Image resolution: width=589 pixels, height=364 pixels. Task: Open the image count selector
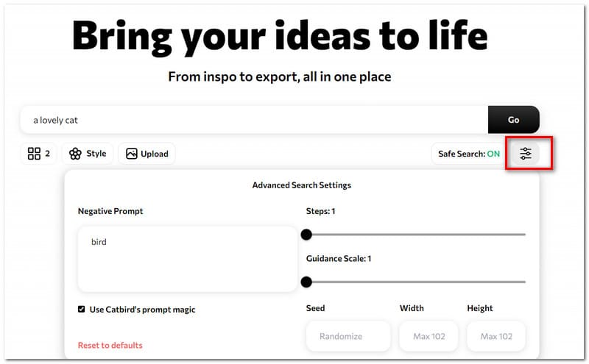tap(39, 154)
